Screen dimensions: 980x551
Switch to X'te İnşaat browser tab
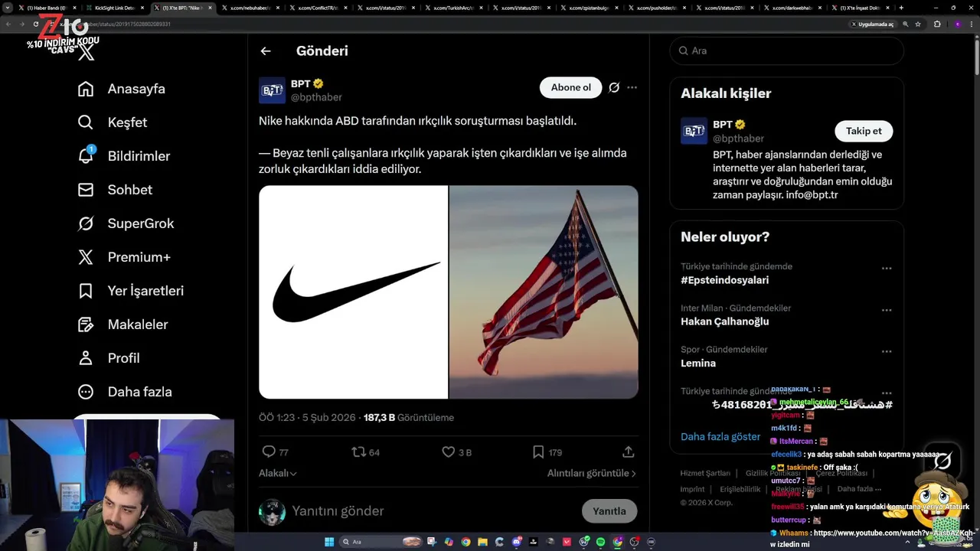pyautogui.click(x=860, y=8)
